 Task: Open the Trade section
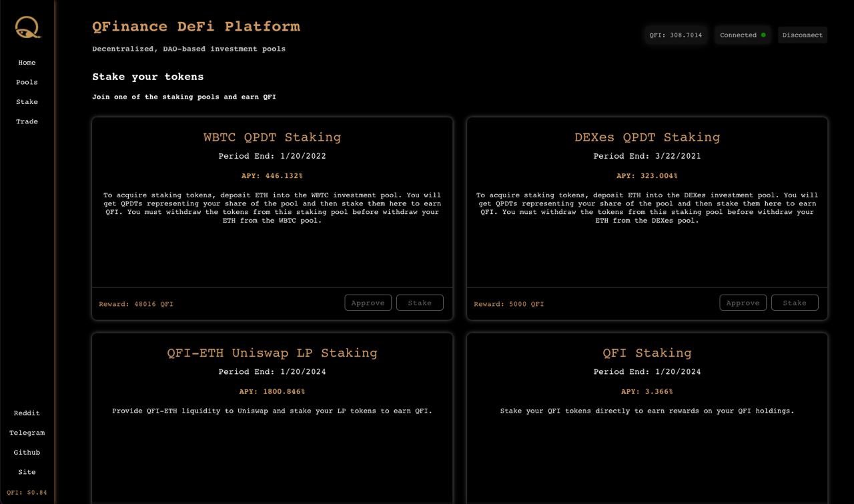pos(27,121)
